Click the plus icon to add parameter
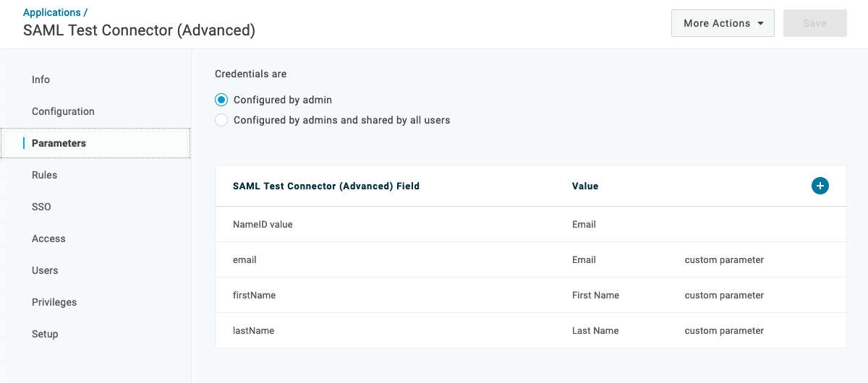This screenshot has height=383, width=868. 820,186
